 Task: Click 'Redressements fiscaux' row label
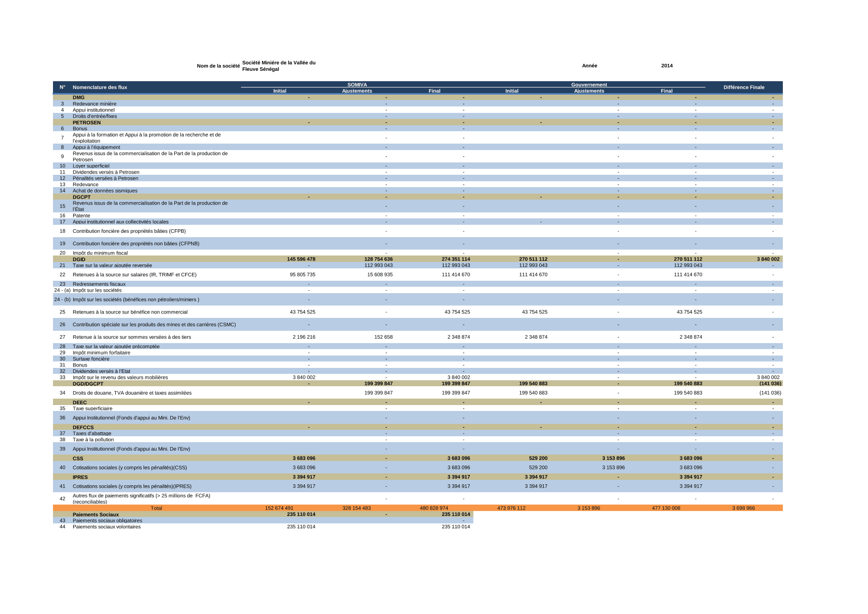pyautogui.click(x=99, y=284)
